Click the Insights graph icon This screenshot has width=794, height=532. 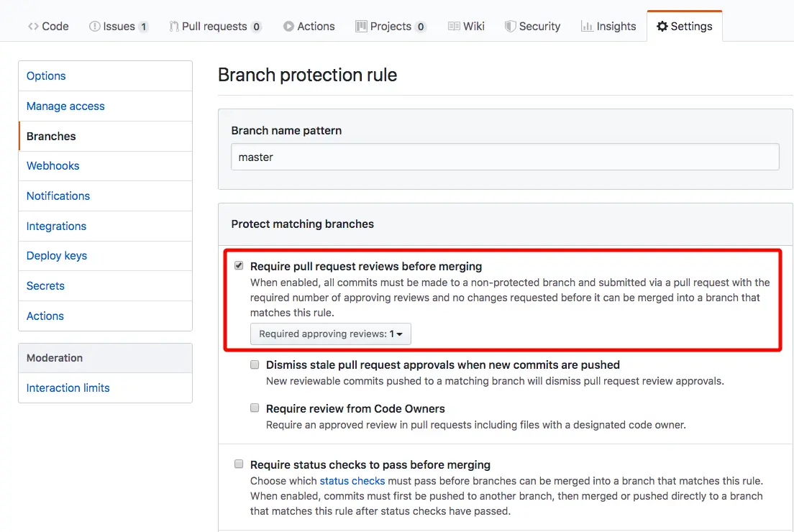coord(587,27)
